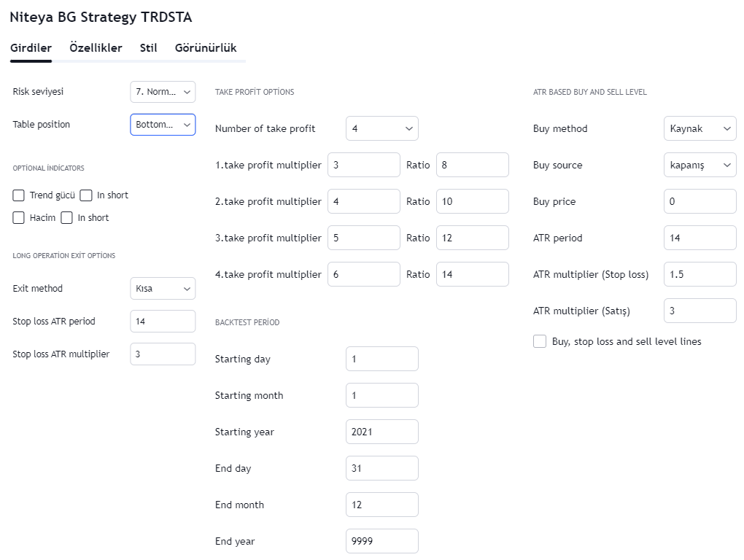Click the Ratio field for 4.take profit
The width and height of the screenshot is (744, 560).
coord(472,274)
